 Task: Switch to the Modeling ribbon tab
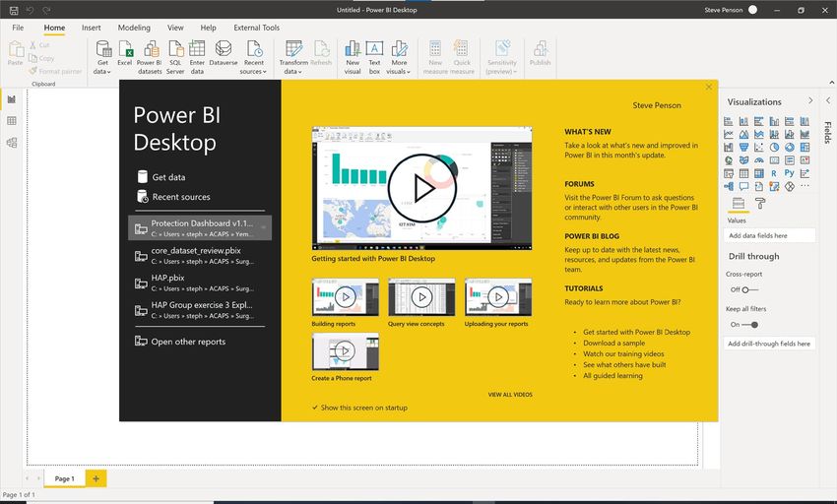[134, 28]
